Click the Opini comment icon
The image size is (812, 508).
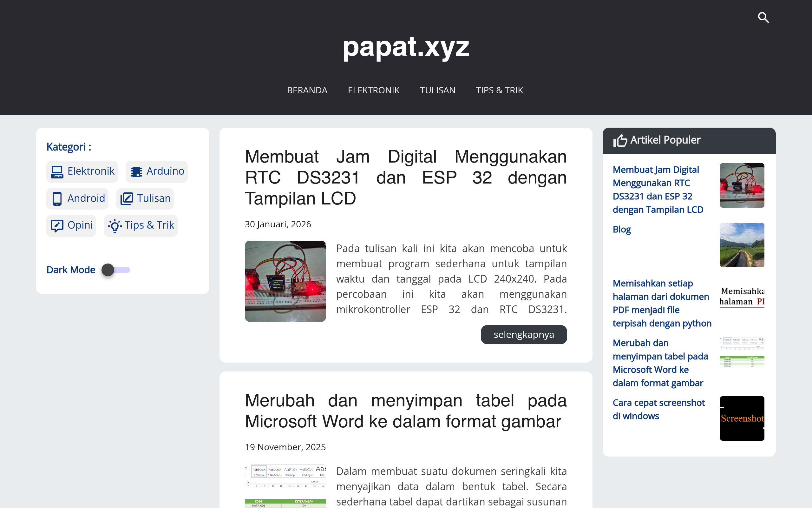pos(57,226)
